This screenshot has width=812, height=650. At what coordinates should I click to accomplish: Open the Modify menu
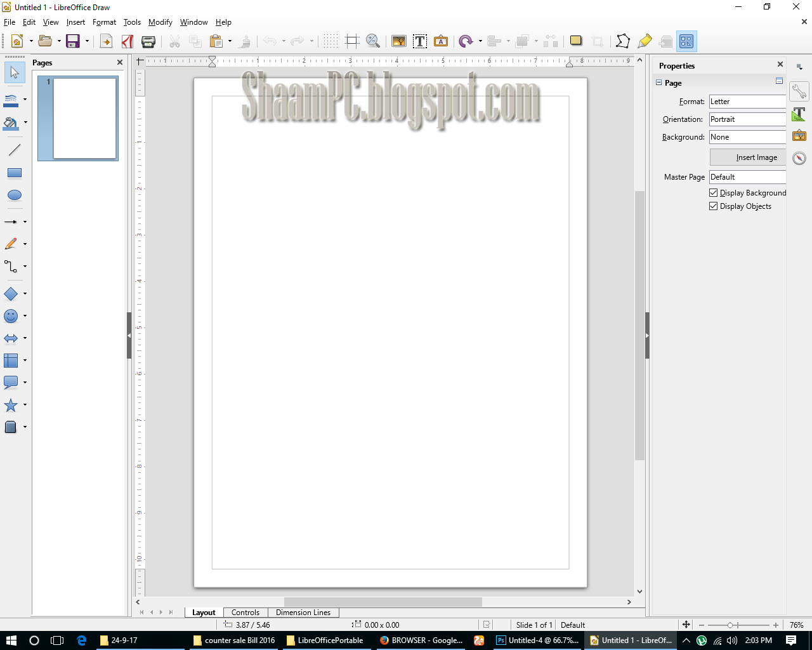point(160,22)
